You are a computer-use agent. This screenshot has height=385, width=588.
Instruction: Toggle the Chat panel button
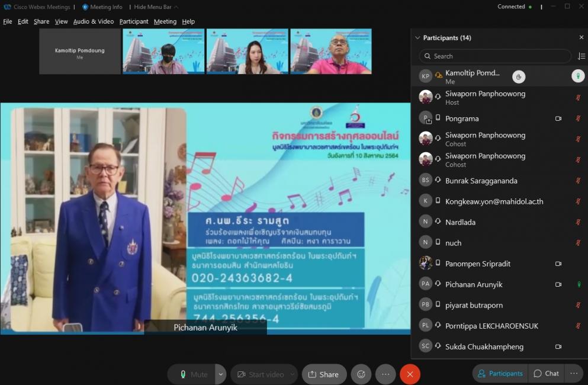546,373
